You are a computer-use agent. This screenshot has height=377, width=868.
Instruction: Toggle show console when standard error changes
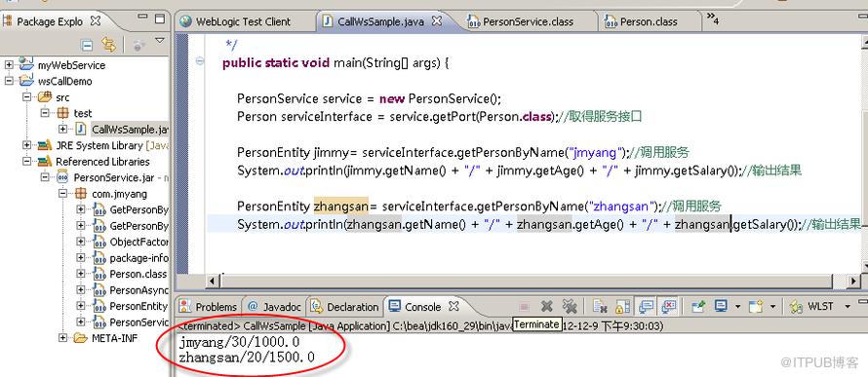coord(669,306)
